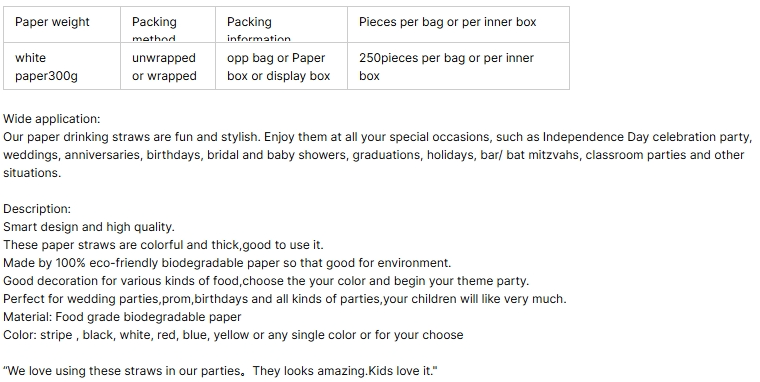Click the Packing information header cell
760x382 pixels.
click(281, 24)
